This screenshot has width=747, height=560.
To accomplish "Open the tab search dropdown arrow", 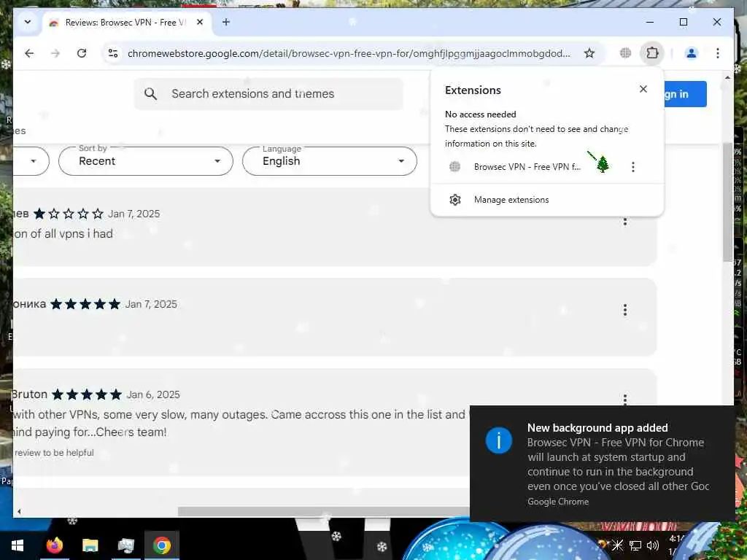I will [x=28, y=22].
